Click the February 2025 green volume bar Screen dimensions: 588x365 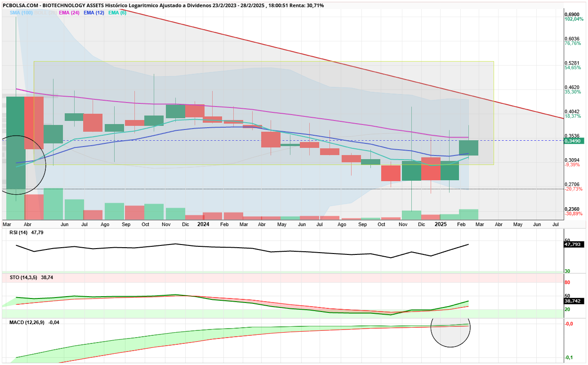(x=468, y=214)
